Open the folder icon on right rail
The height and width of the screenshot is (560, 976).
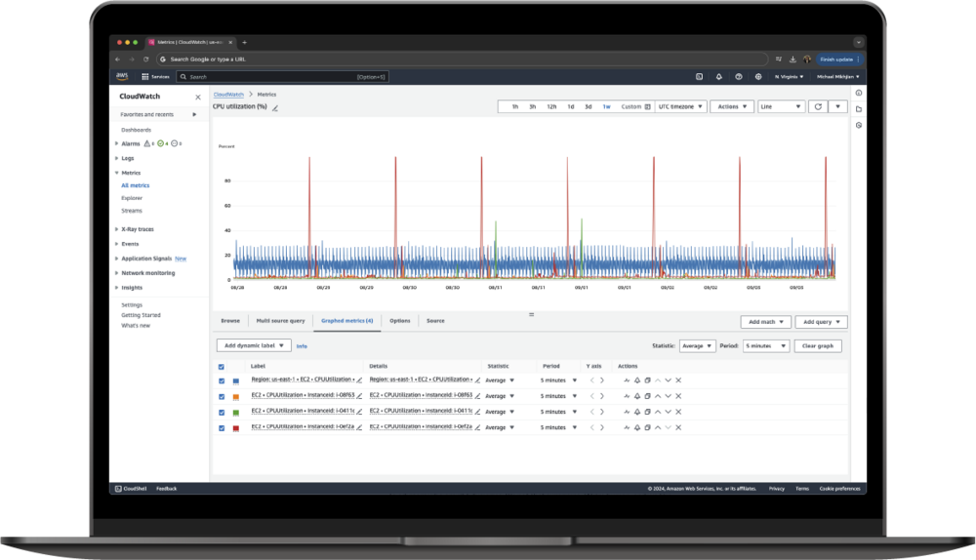click(858, 109)
